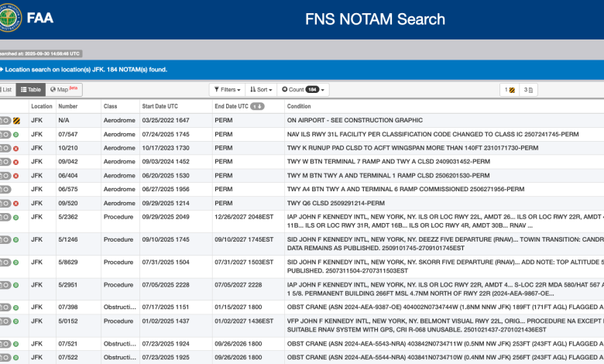604x364 pixels.
Task: Click the Number column header
Action: pos(68,106)
